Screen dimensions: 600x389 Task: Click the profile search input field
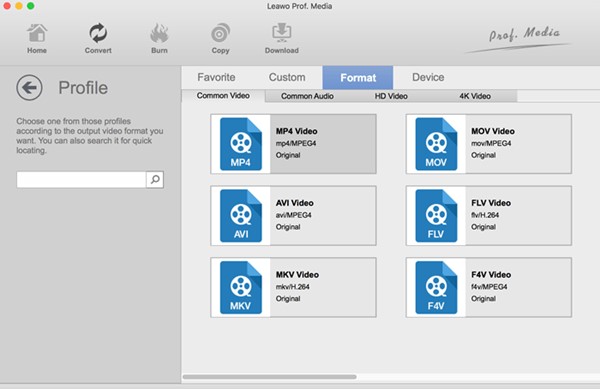point(81,179)
